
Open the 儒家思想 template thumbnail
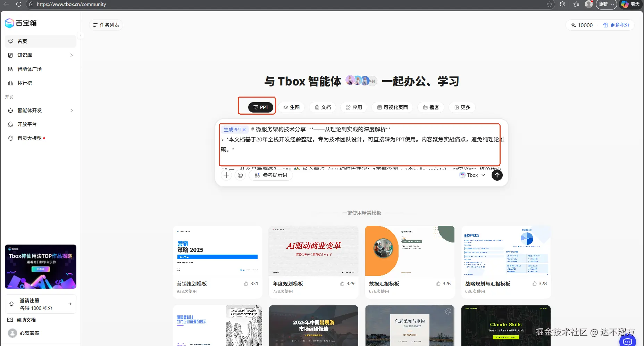coord(217,326)
